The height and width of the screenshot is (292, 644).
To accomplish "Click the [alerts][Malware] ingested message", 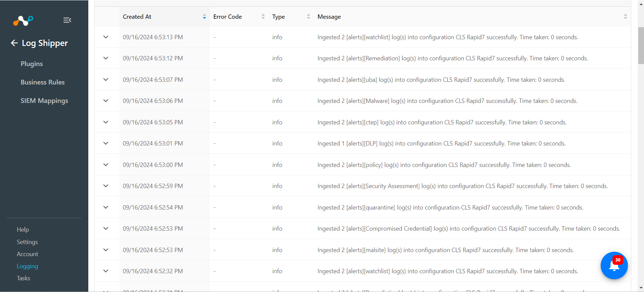I will point(448,101).
